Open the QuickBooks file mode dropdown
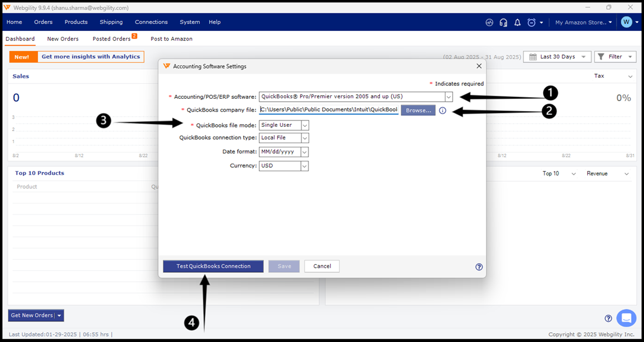Image resolution: width=644 pixels, height=342 pixels. [305, 125]
